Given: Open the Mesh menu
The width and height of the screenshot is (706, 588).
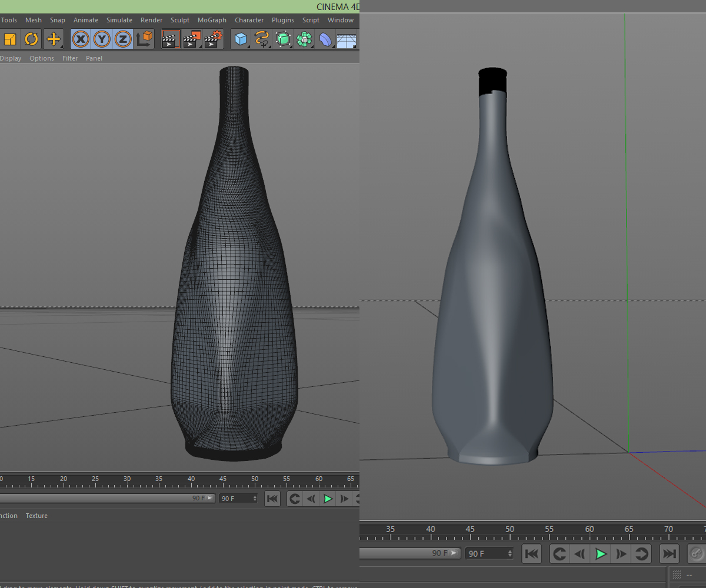Looking at the screenshot, I should click(x=34, y=20).
